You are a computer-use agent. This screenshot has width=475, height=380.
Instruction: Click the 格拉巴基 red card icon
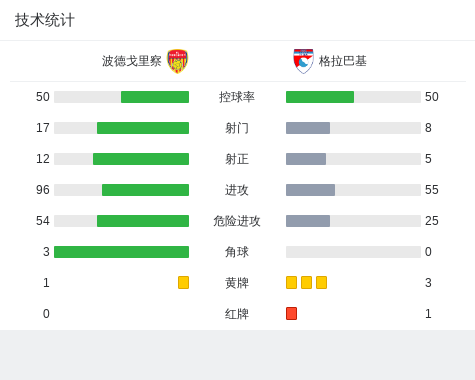click(291, 313)
